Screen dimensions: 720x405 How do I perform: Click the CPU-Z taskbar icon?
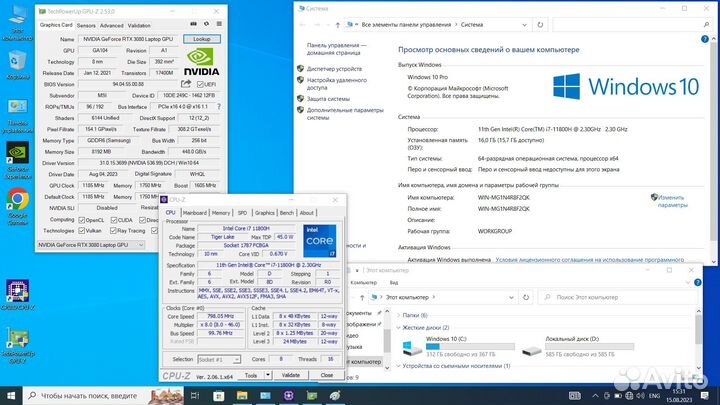tap(288, 395)
